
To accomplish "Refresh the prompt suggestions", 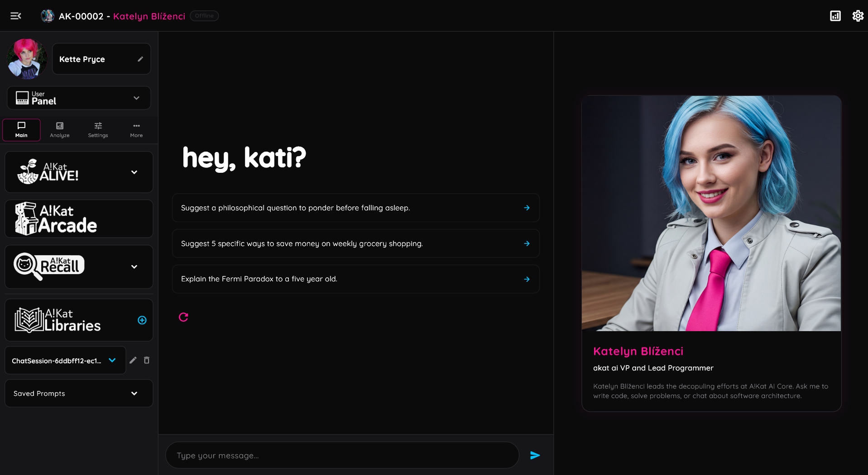I will [x=183, y=317].
